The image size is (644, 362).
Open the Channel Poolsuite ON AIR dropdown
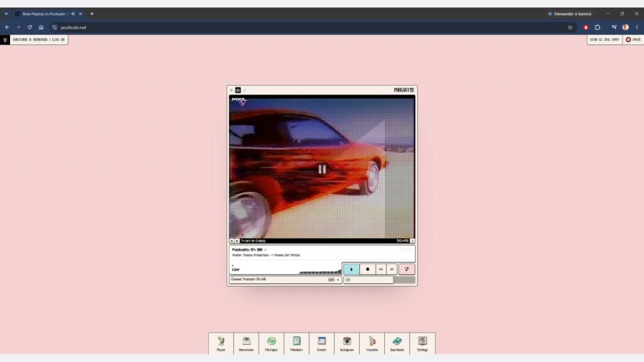pos(285,280)
